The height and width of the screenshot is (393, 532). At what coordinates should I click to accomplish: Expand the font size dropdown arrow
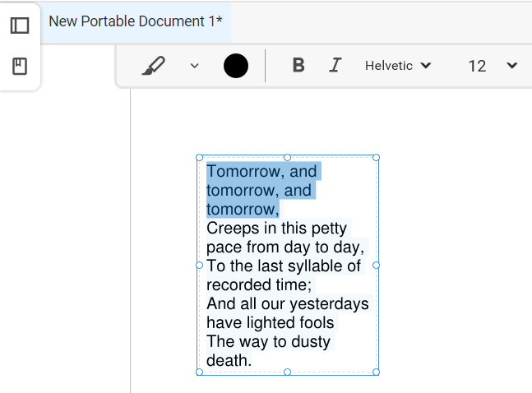(511, 65)
